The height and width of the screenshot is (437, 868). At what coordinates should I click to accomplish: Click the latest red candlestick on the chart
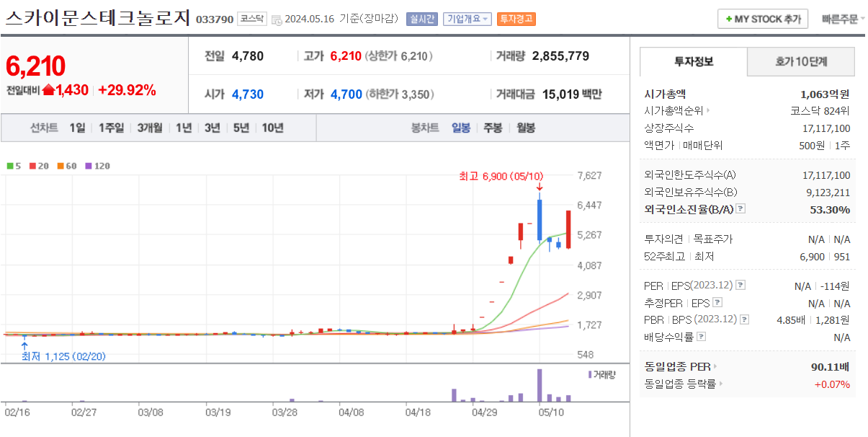point(568,229)
